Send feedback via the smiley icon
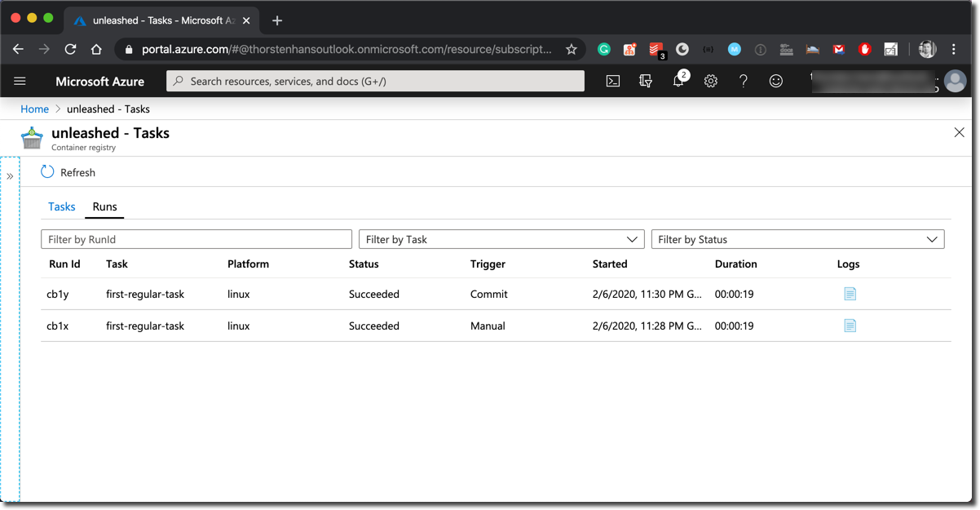 775,81
